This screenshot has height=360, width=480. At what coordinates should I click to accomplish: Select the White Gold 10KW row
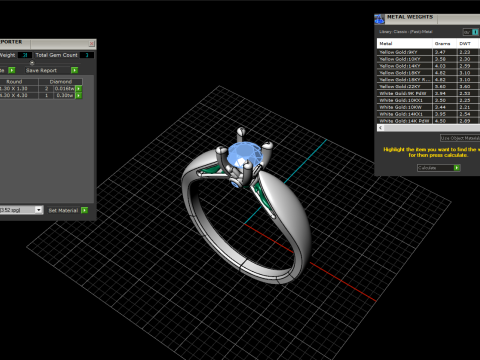click(x=428, y=107)
